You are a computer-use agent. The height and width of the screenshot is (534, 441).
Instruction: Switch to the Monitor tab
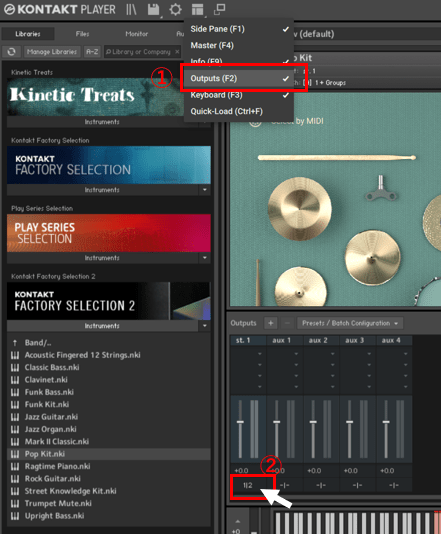pos(137,34)
